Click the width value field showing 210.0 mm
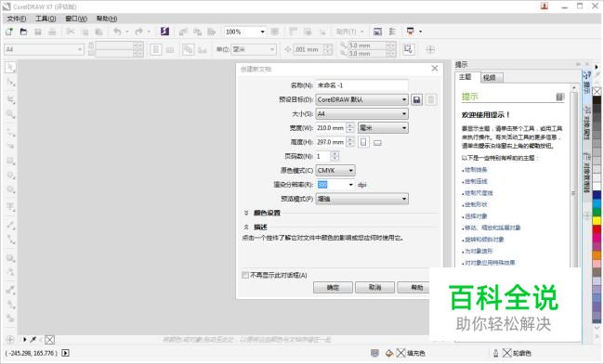 (x=331, y=128)
